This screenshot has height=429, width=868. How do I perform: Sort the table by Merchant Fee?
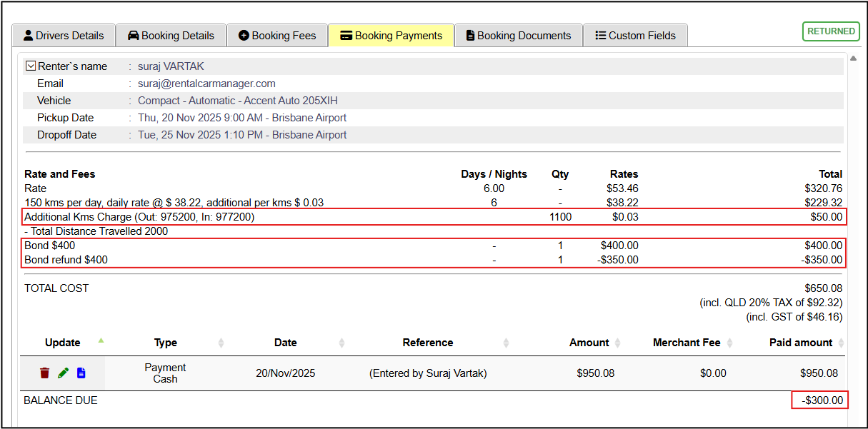(x=686, y=343)
